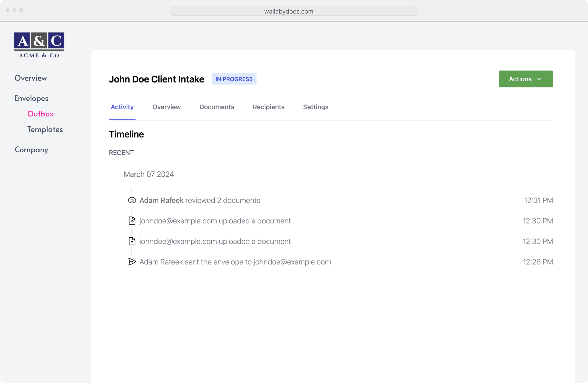Click the chevron arrow in Actions button

pos(539,79)
